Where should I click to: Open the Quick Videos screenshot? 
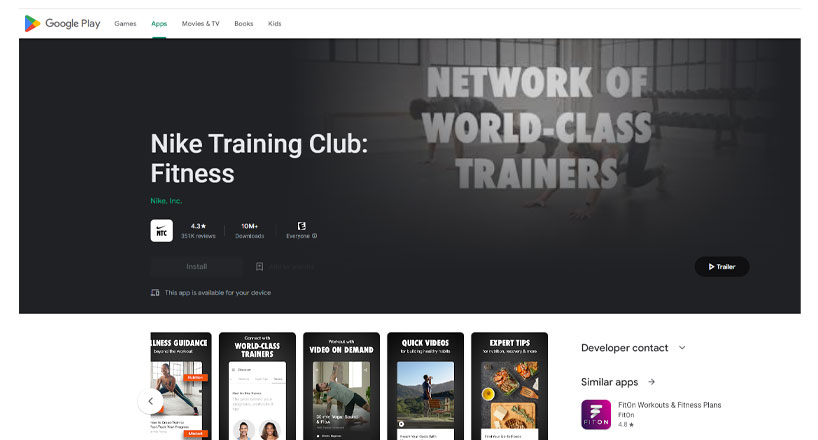coord(425,386)
